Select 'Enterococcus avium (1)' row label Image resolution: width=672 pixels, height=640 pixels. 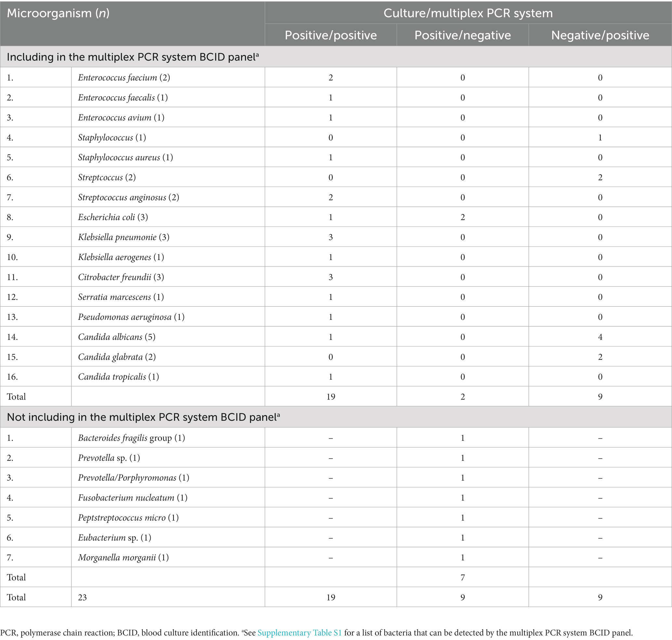pyautogui.click(x=121, y=118)
